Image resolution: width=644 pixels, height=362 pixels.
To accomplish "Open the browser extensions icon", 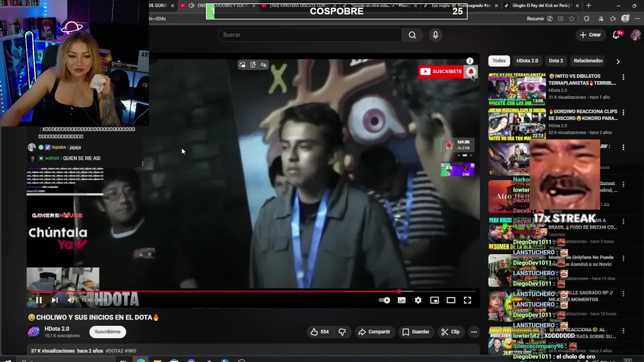I will click(x=587, y=19).
